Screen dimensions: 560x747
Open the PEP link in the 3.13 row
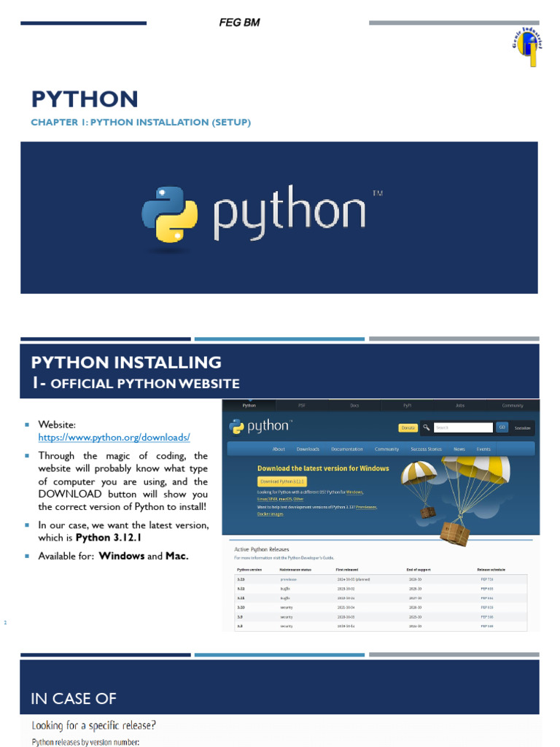click(x=486, y=579)
